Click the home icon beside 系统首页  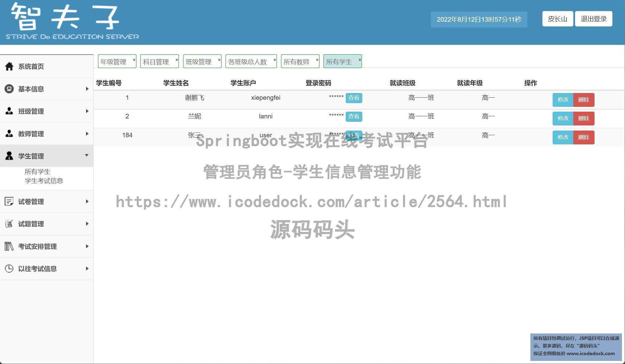click(9, 66)
